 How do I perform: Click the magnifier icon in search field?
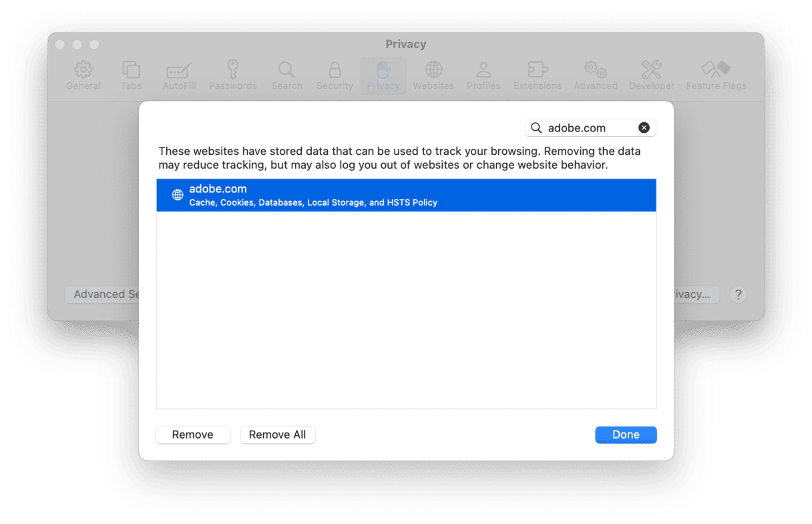coord(536,127)
